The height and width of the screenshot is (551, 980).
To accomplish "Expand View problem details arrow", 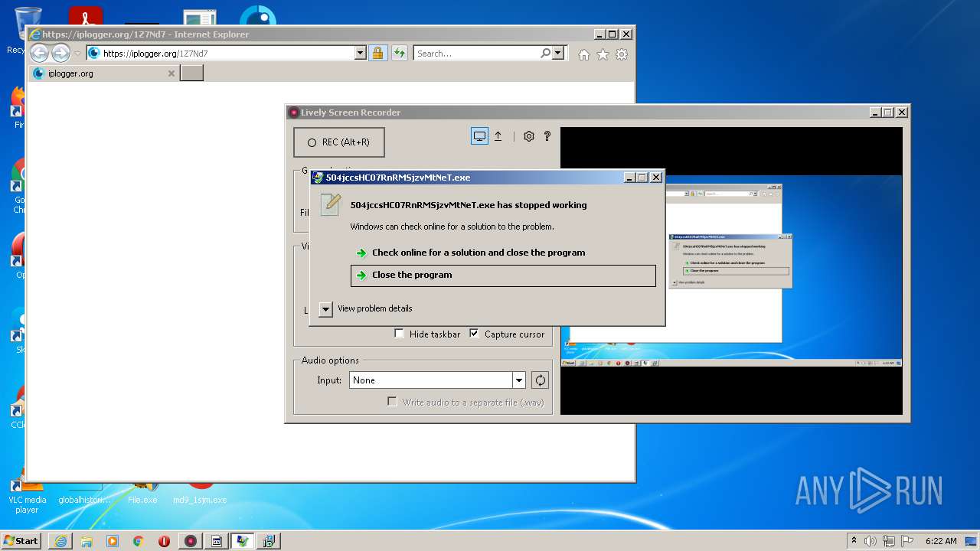I will 325,309.
